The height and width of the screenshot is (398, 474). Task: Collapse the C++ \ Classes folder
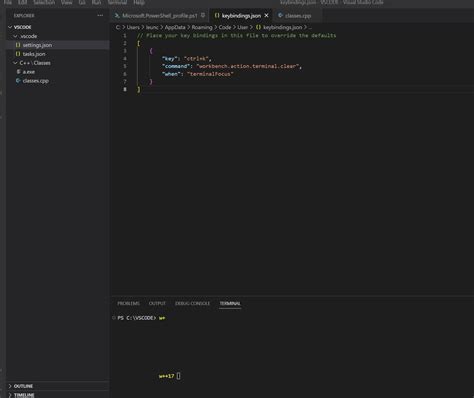15,63
